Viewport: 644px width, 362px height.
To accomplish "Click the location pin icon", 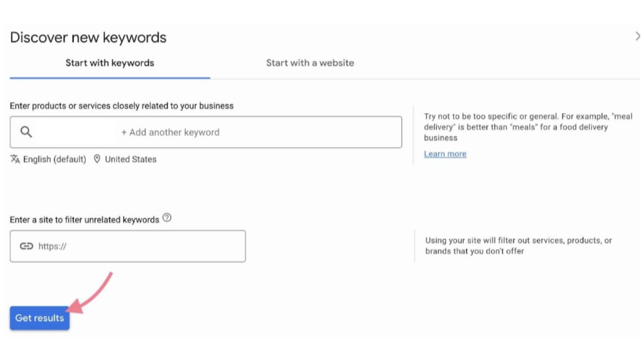I will coord(97,159).
